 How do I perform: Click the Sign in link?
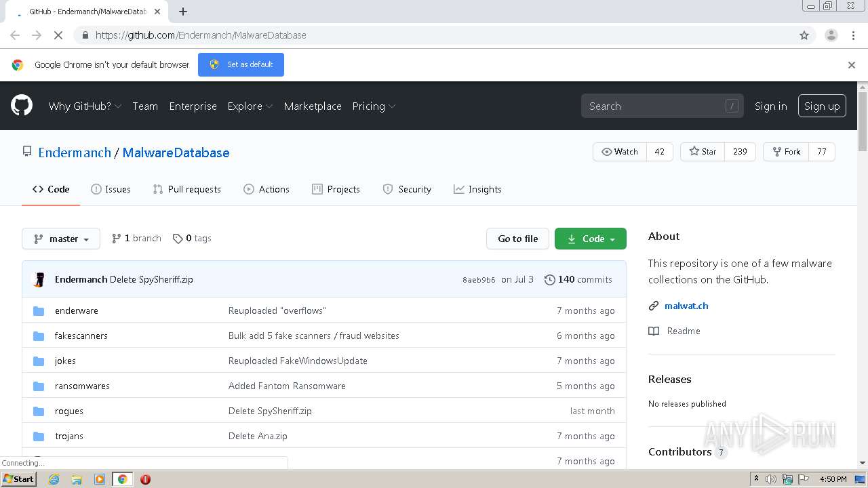tap(771, 106)
